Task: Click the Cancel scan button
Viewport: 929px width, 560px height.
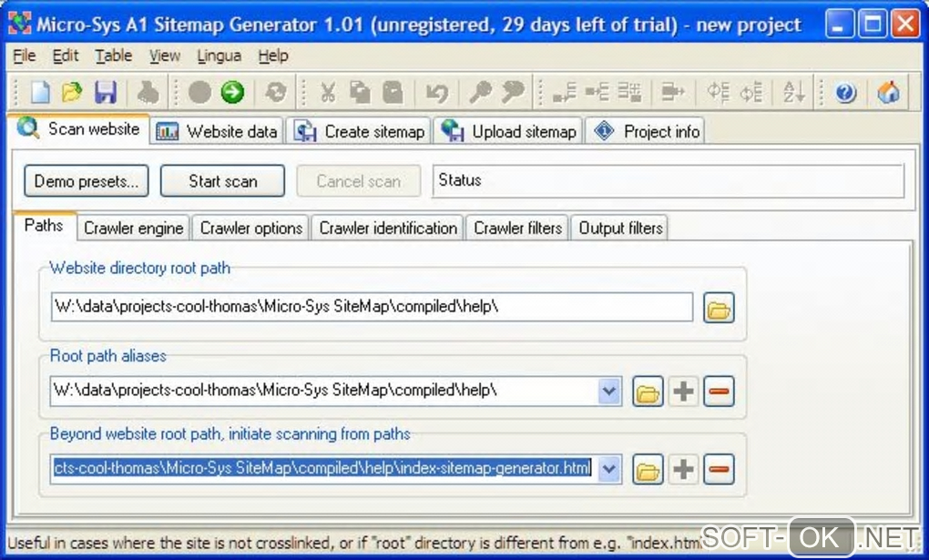Action: click(x=359, y=180)
